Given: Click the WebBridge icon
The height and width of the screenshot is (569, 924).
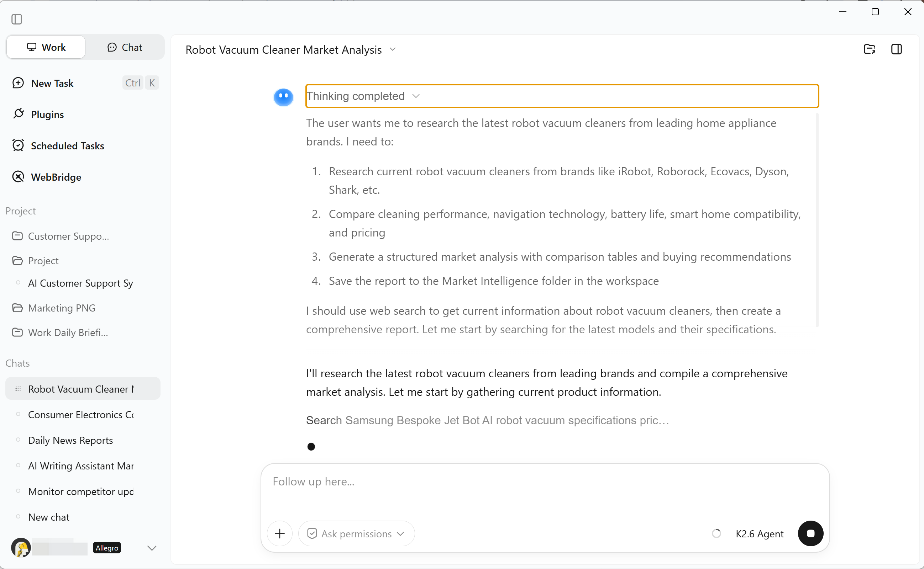Looking at the screenshot, I should [18, 176].
